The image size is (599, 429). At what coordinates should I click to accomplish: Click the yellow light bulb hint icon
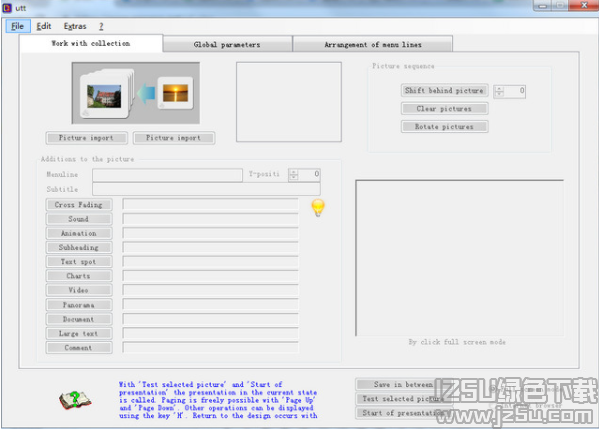(318, 208)
